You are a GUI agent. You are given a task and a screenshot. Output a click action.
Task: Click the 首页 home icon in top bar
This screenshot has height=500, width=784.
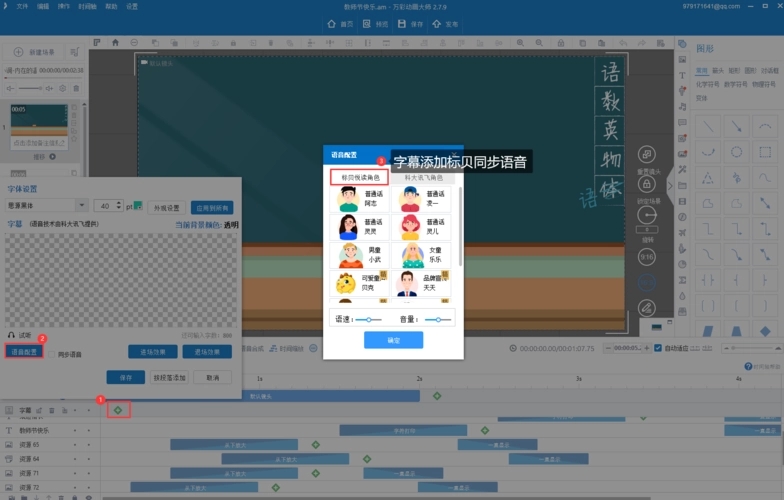pos(332,24)
